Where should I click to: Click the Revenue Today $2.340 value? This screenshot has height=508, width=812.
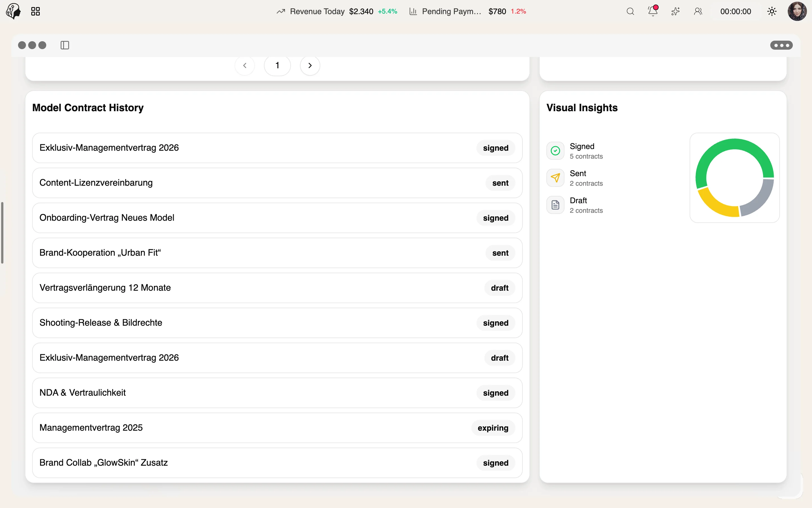pyautogui.click(x=361, y=11)
